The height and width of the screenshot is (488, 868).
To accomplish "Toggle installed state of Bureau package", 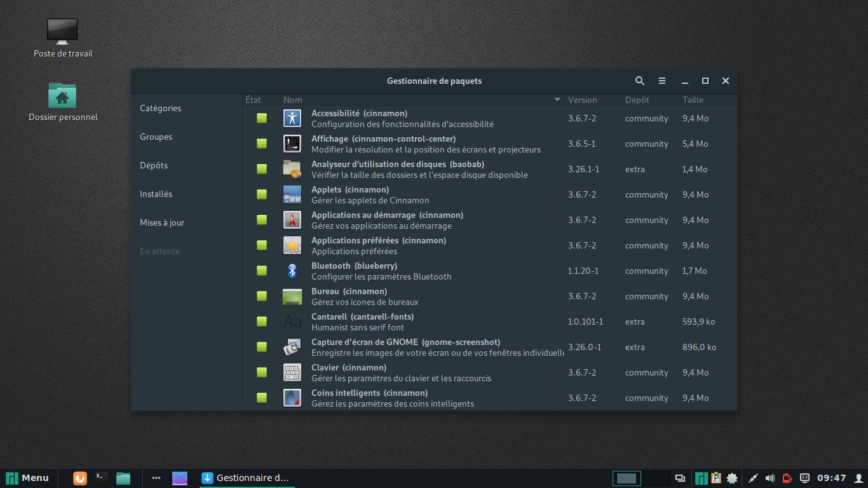I will pos(262,296).
